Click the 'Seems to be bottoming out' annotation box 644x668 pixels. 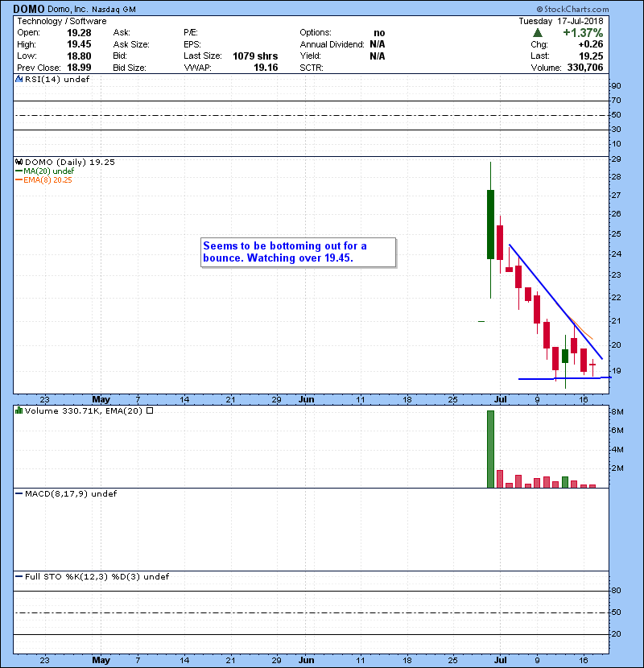(x=299, y=252)
